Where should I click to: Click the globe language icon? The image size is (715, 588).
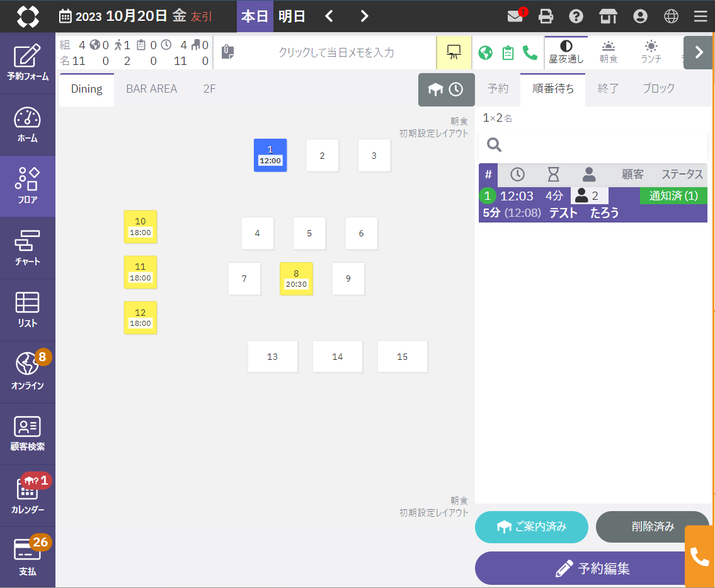tap(672, 16)
